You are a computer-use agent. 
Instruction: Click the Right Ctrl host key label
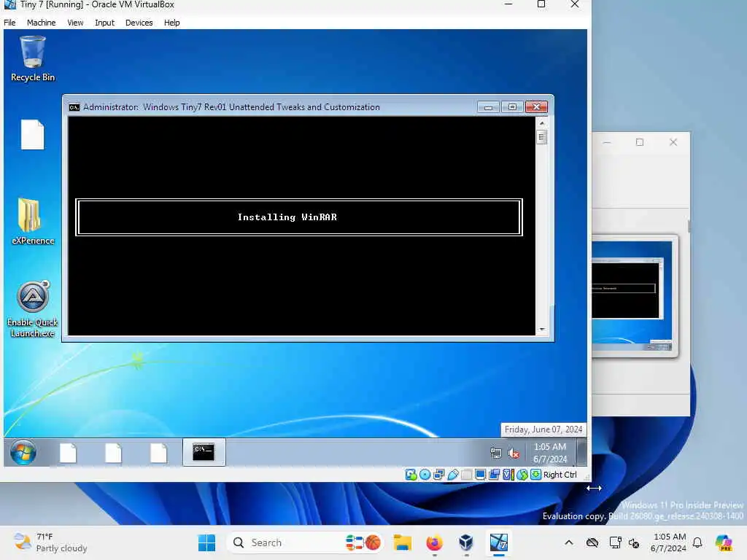[560, 475]
